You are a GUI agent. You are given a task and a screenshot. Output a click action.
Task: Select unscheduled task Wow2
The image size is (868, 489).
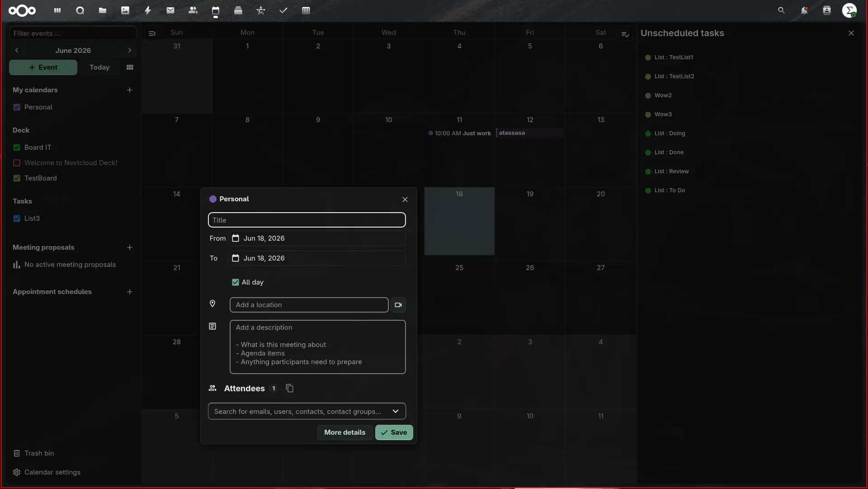click(663, 95)
